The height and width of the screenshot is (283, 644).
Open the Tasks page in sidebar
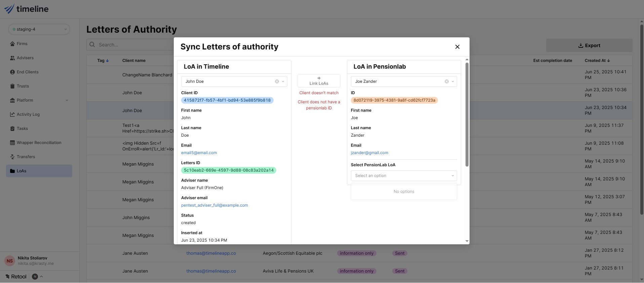click(22, 129)
